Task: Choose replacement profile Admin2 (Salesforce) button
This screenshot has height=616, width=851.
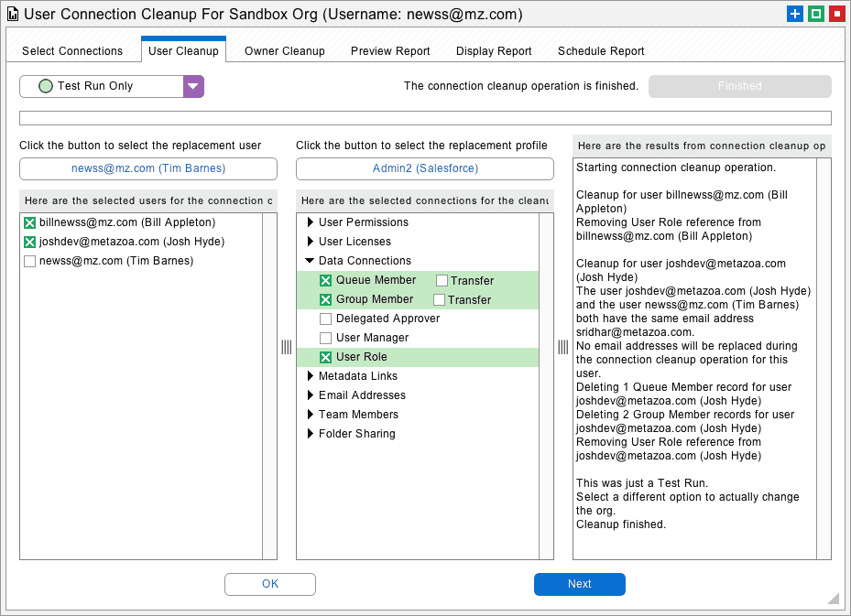Action: pyautogui.click(x=425, y=168)
